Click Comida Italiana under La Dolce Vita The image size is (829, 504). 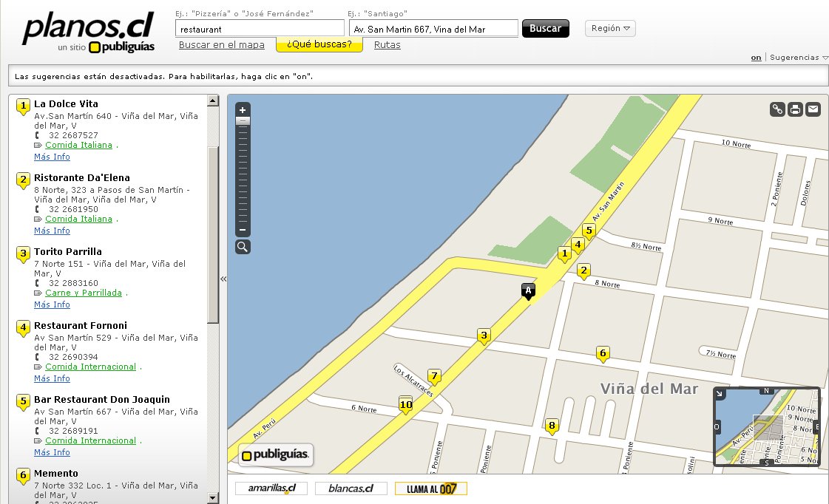(x=79, y=146)
